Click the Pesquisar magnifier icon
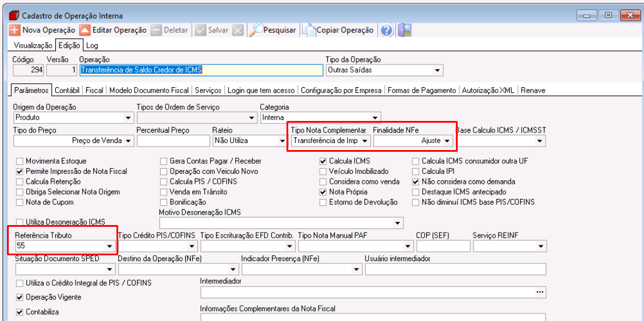Screen dimensions: 644x321 tap(257, 30)
